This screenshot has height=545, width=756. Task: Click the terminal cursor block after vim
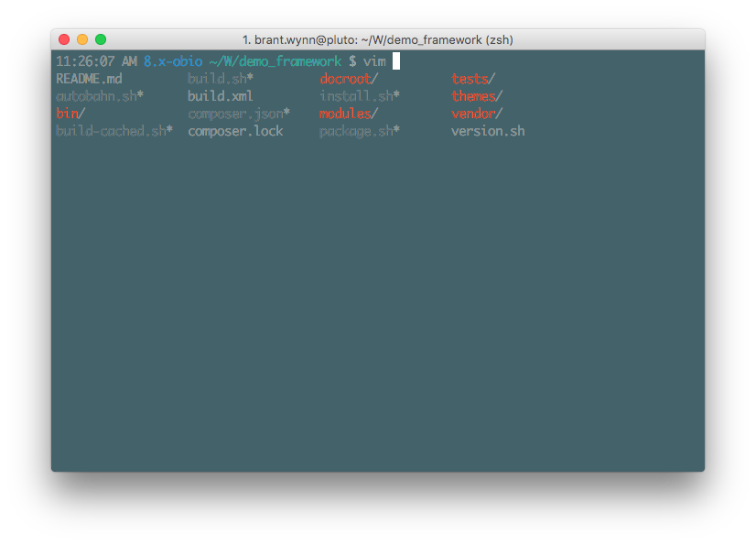tap(396, 61)
